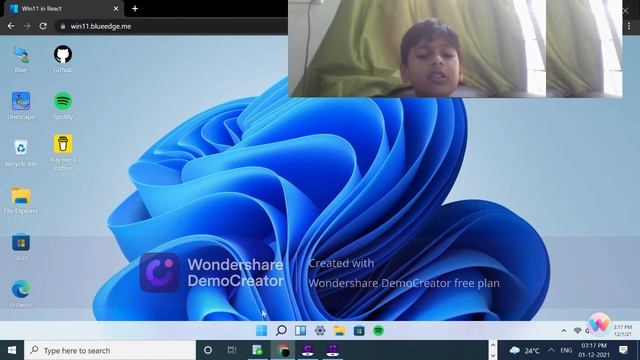The height and width of the screenshot is (360, 640).
Task: Open Settings gear in Win11 taskbar
Action: coord(320,330)
